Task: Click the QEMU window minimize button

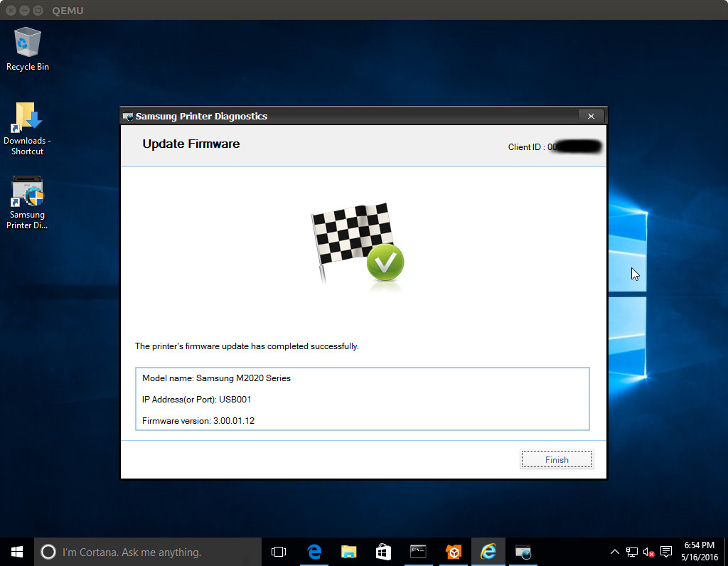Action: point(25,10)
